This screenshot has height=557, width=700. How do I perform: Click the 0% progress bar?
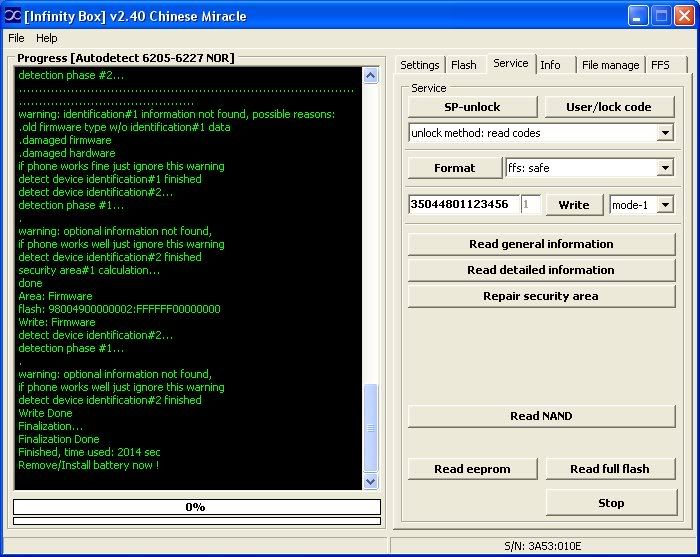[x=196, y=507]
